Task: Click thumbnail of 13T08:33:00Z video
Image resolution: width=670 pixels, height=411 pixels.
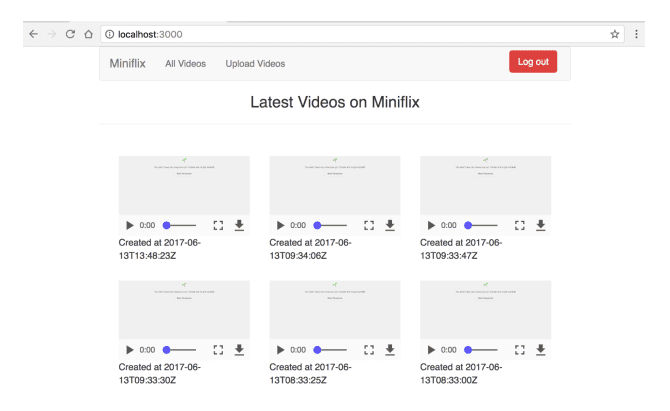Action: (485, 310)
